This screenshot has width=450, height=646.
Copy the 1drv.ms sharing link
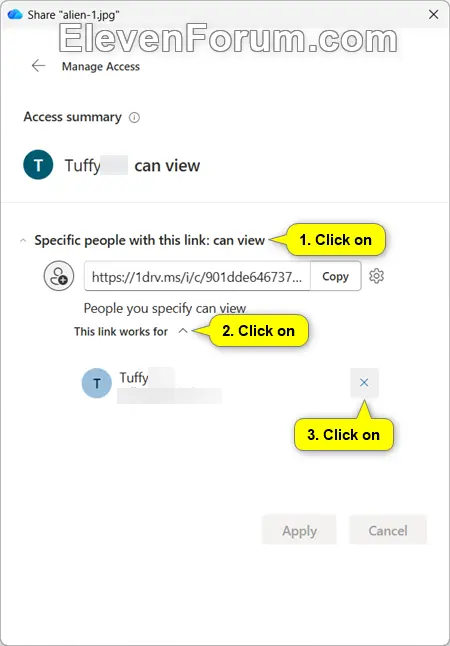[x=335, y=276]
